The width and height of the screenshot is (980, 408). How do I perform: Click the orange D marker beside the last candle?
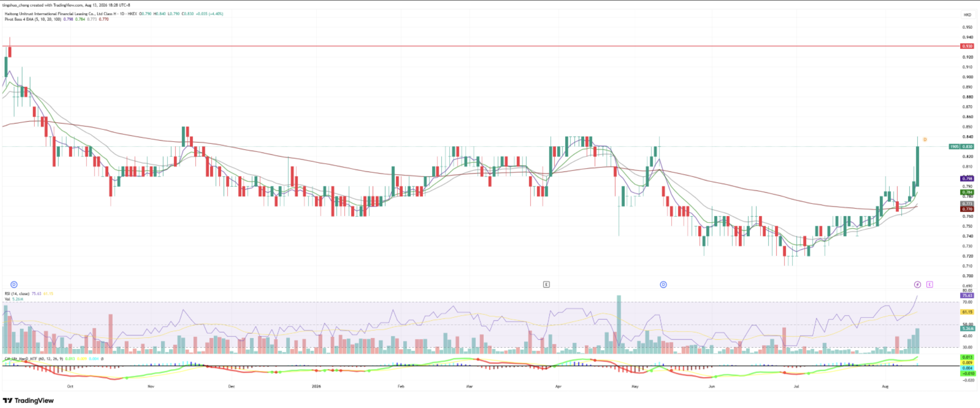pos(925,140)
